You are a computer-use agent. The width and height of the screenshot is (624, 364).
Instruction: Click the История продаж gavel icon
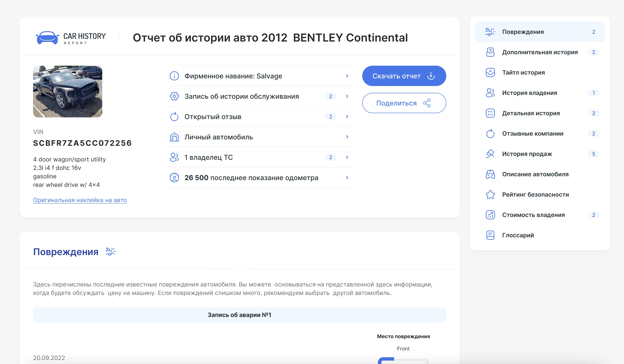coord(490,154)
